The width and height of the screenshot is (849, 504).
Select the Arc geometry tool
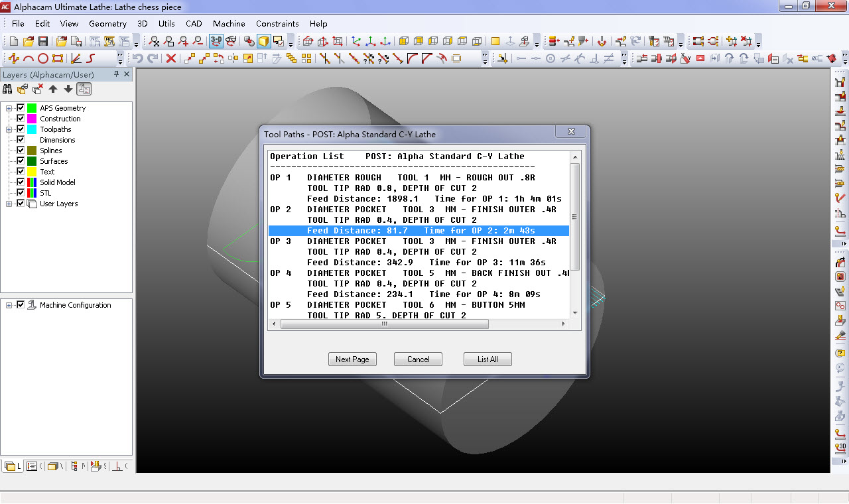pyautogui.click(x=29, y=58)
